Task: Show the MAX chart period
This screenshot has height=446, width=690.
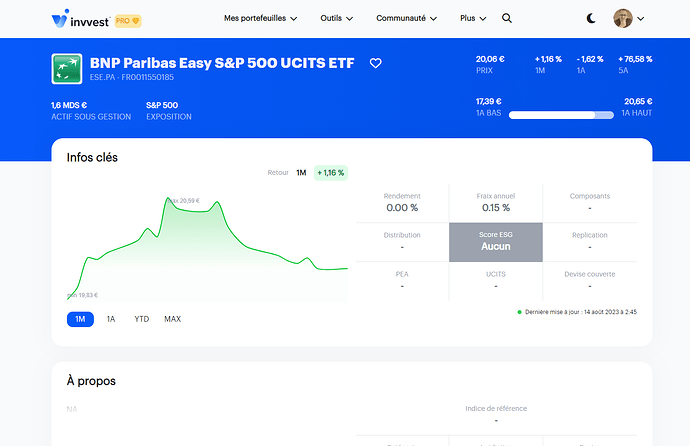Action: point(173,319)
